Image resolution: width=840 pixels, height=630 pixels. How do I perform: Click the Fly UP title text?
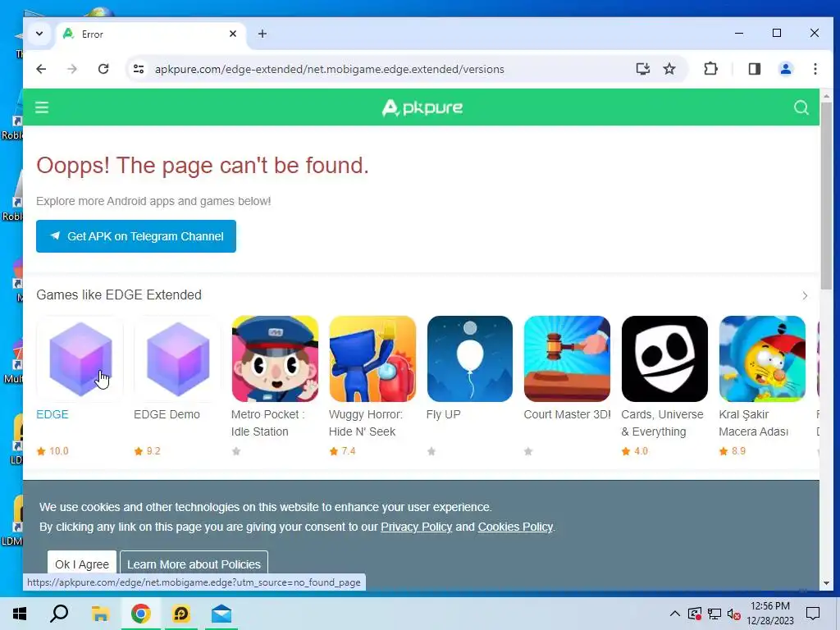tap(444, 414)
